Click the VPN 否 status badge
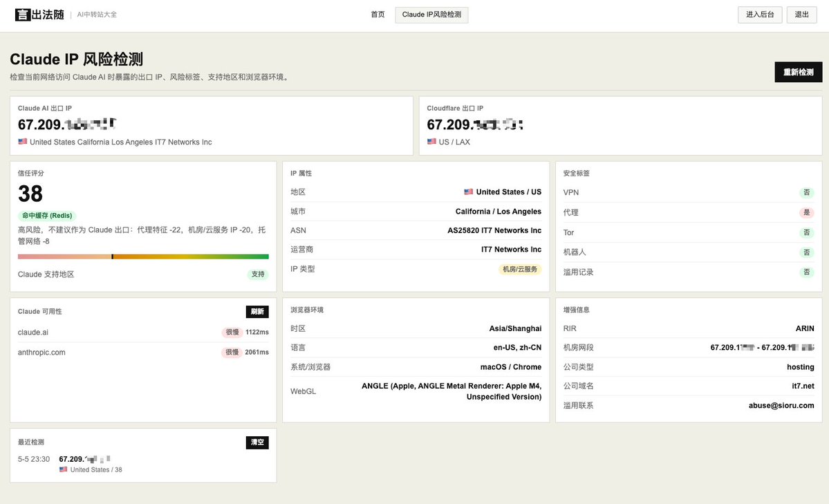 tap(807, 192)
